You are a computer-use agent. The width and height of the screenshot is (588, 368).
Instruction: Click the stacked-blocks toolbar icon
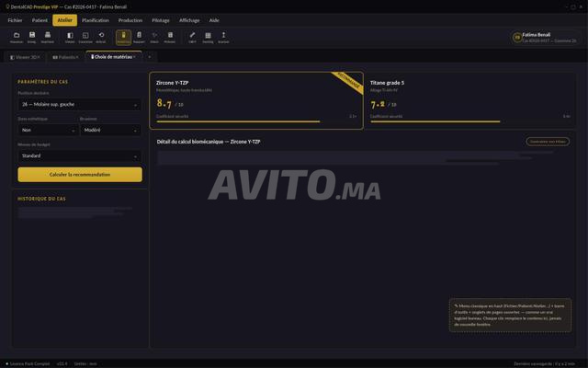[x=170, y=37]
